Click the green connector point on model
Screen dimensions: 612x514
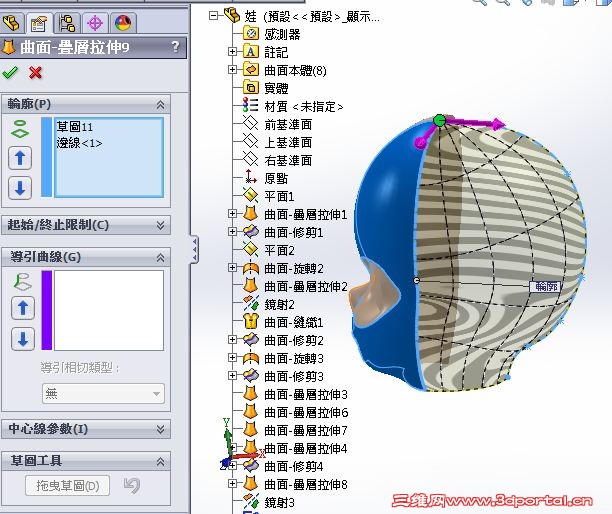(440, 120)
